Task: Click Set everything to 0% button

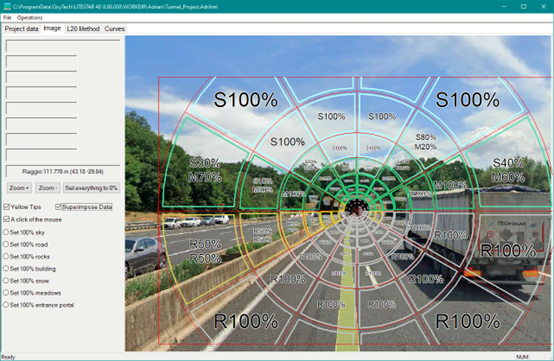Action: [x=91, y=188]
